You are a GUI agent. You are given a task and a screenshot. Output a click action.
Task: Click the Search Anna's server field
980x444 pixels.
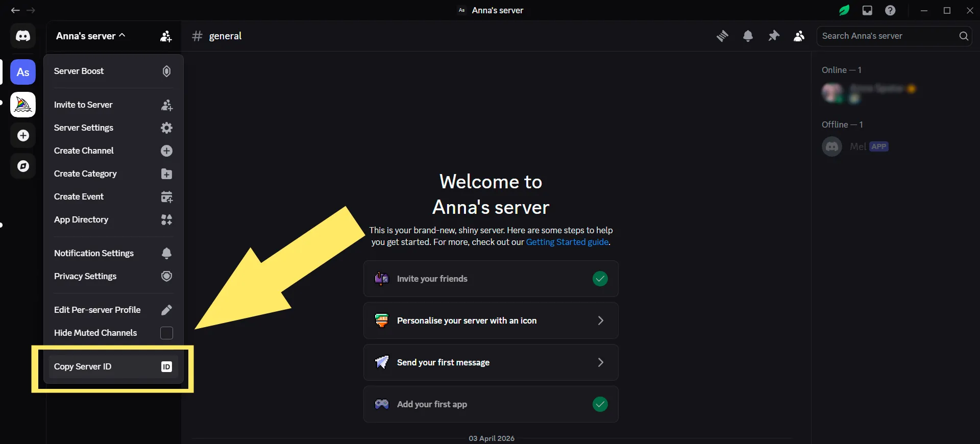894,36
